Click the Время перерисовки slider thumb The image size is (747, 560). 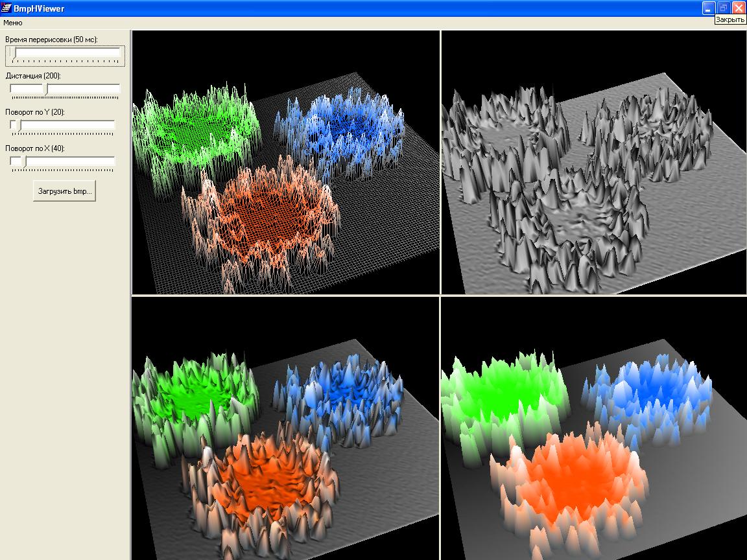click(x=14, y=52)
